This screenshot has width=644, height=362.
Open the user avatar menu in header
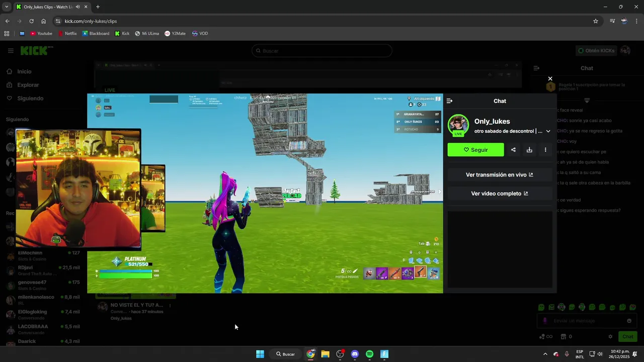(625, 51)
